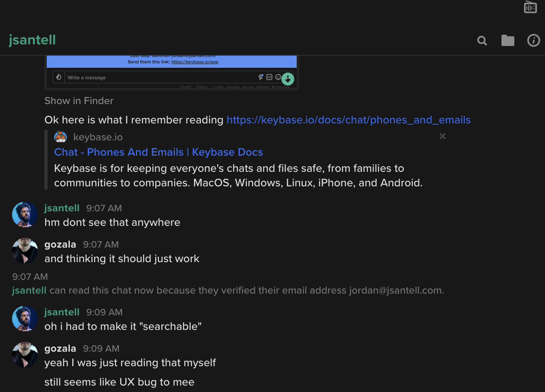Click gozala username on "and thinking" message
This screenshot has width=545, height=392.
pos(60,244)
